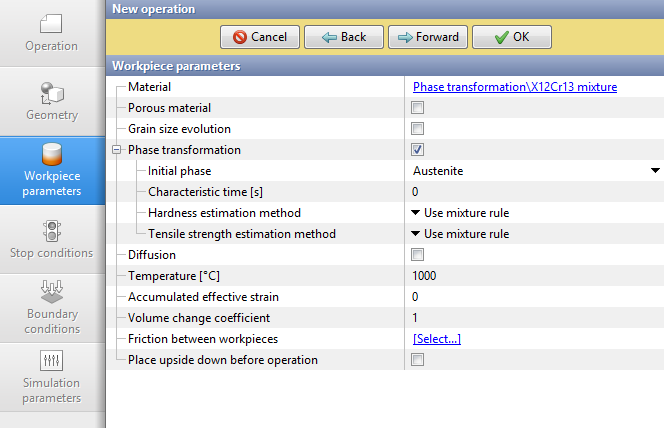Open Stop conditions traffic light icon

pos(52,230)
